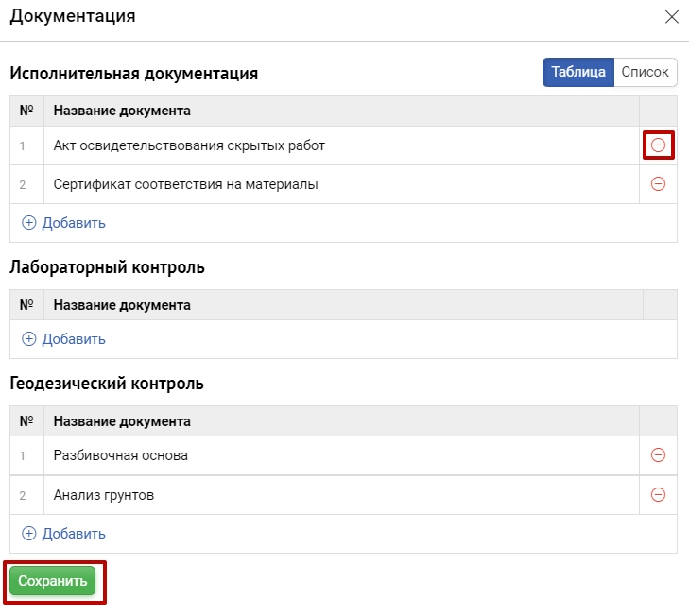Delete the Сертификат соответствия на материалы row
This screenshot has width=689, height=616.
658,184
